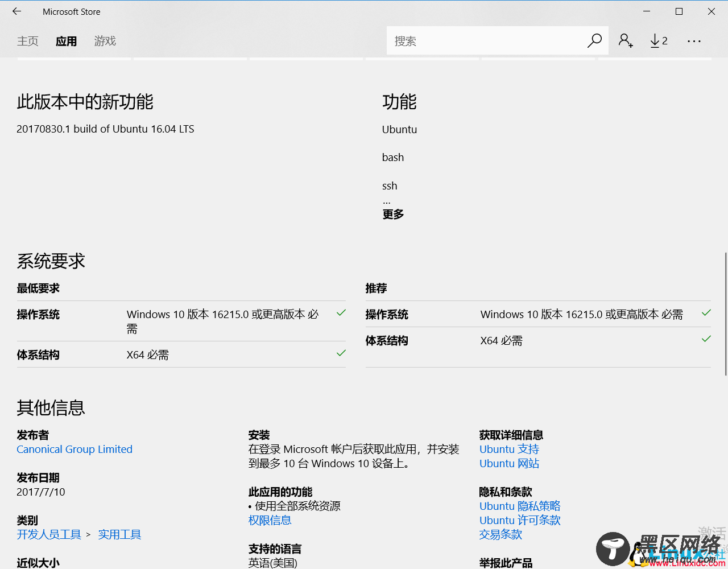Click the '英语(美国)' supported language text
Image resolution: width=728 pixels, height=569 pixels.
coord(273,563)
